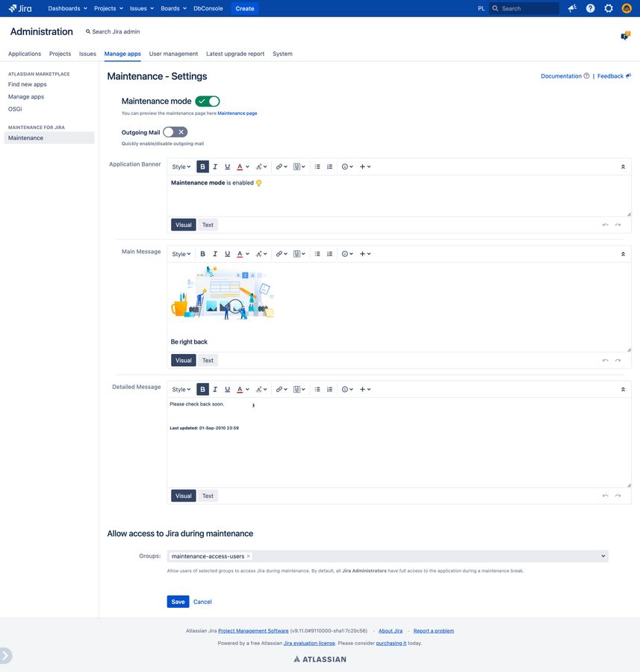Open the user profile avatar menu

[x=627, y=8]
